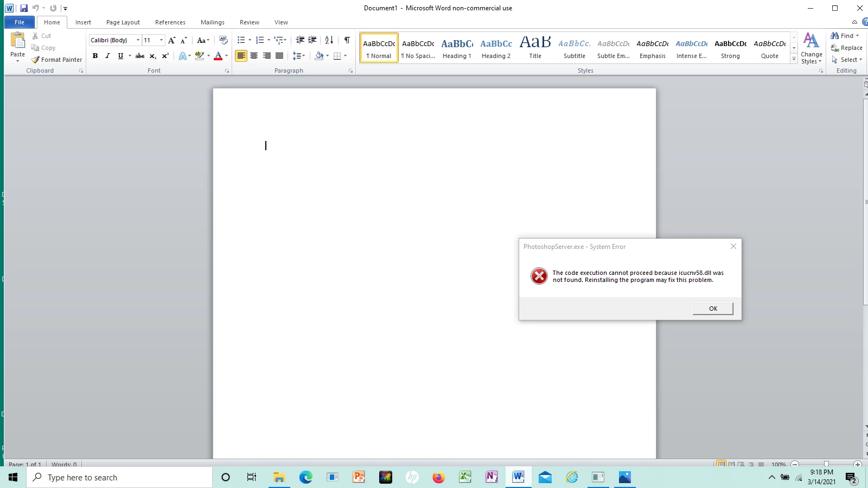Image resolution: width=868 pixels, height=488 pixels.
Task: Toggle left text alignment
Action: (x=241, y=56)
